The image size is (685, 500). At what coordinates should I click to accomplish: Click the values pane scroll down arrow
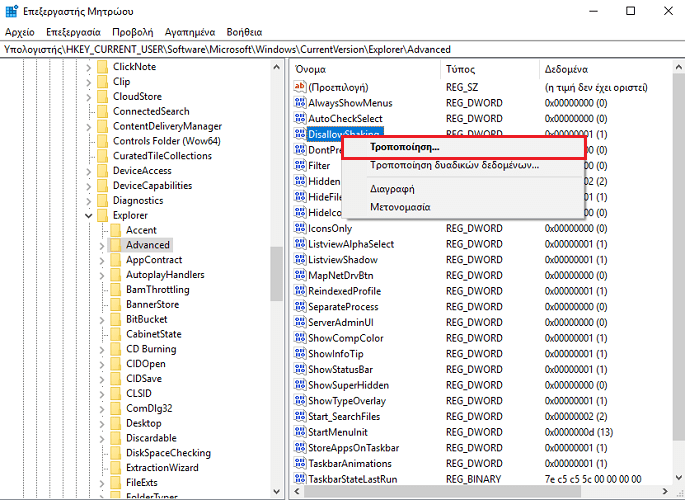[678, 478]
